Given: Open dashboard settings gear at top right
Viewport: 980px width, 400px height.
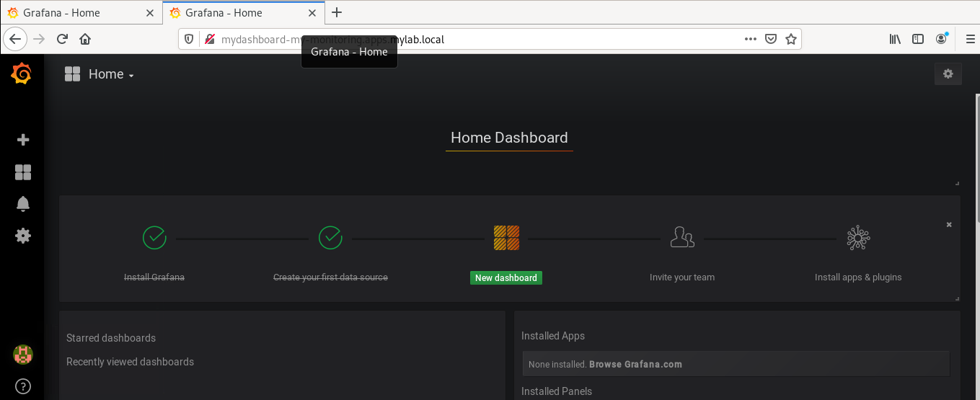Looking at the screenshot, I should (x=948, y=74).
